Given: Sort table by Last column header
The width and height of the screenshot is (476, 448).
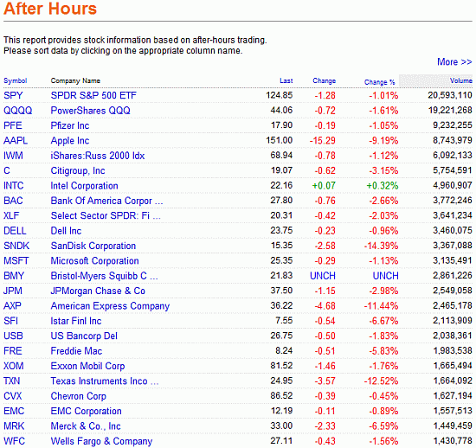Looking at the screenshot, I should [x=286, y=80].
